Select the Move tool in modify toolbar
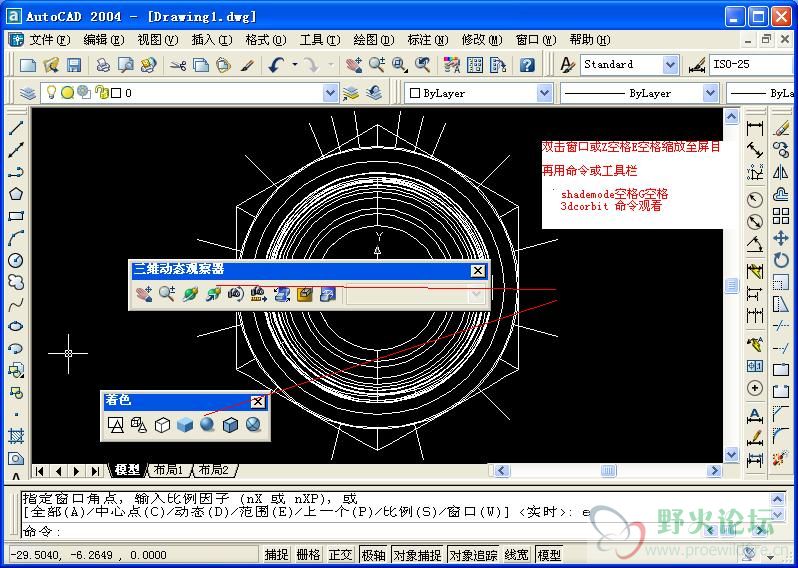The height and width of the screenshot is (568, 798). 781,238
